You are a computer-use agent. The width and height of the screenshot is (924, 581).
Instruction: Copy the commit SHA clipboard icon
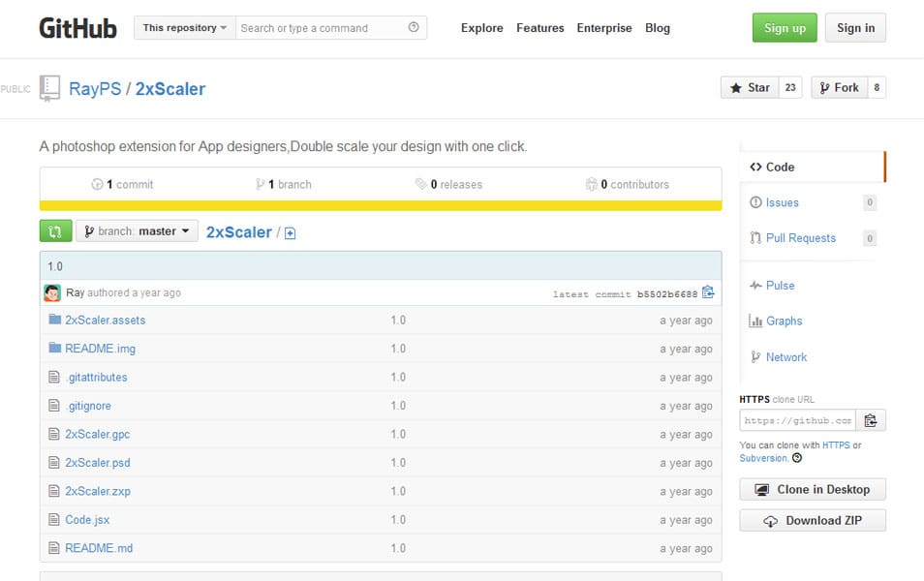tap(708, 292)
